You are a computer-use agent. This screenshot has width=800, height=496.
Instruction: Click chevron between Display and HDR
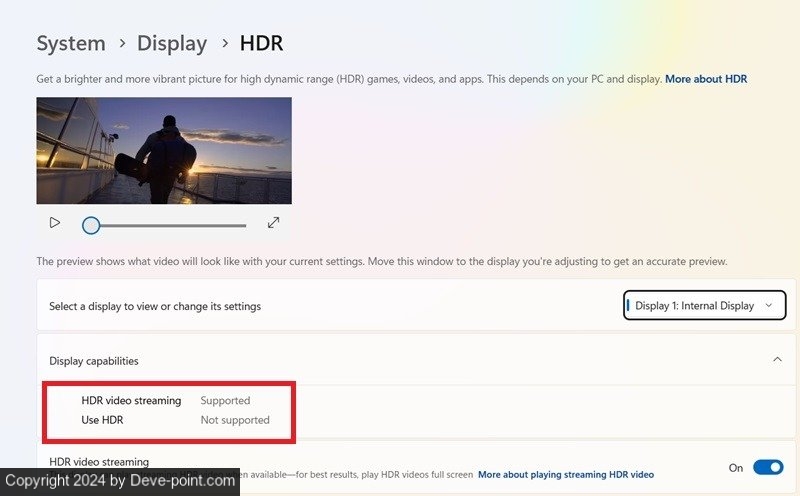(x=224, y=44)
